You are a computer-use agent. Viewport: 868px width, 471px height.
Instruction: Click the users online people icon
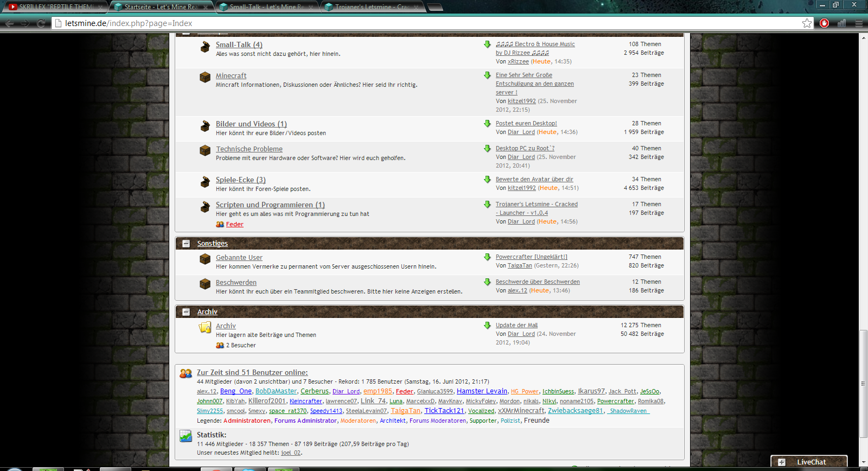pos(186,373)
